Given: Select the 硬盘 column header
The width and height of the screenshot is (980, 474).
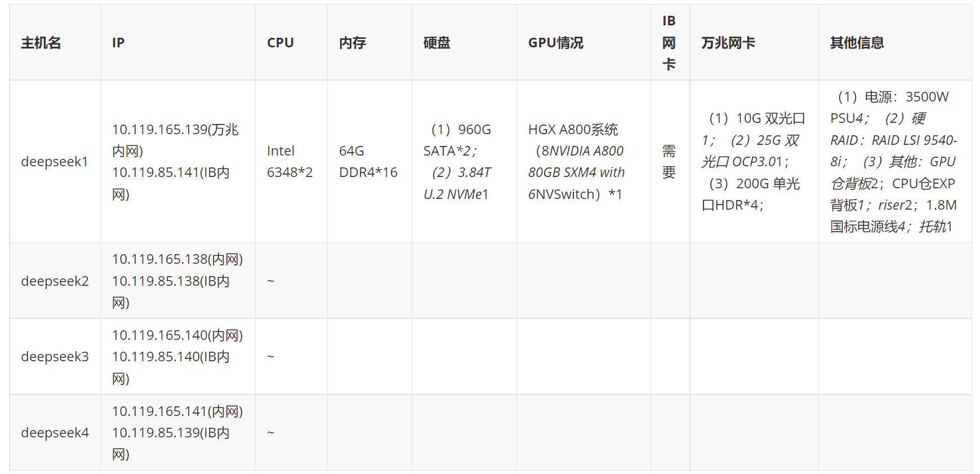Looking at the screenshot, I should [437, 43].
